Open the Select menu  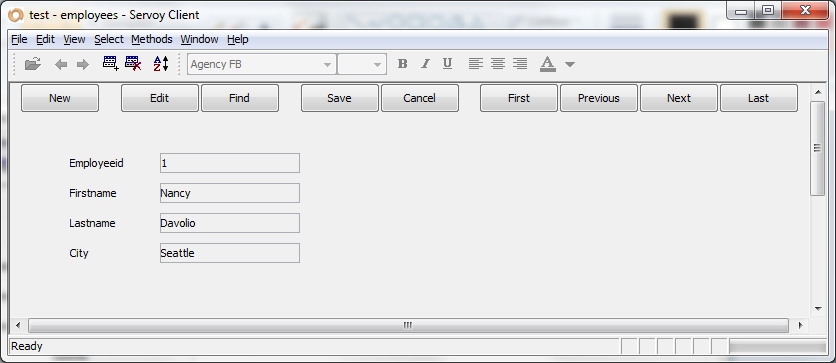[109, 39]
